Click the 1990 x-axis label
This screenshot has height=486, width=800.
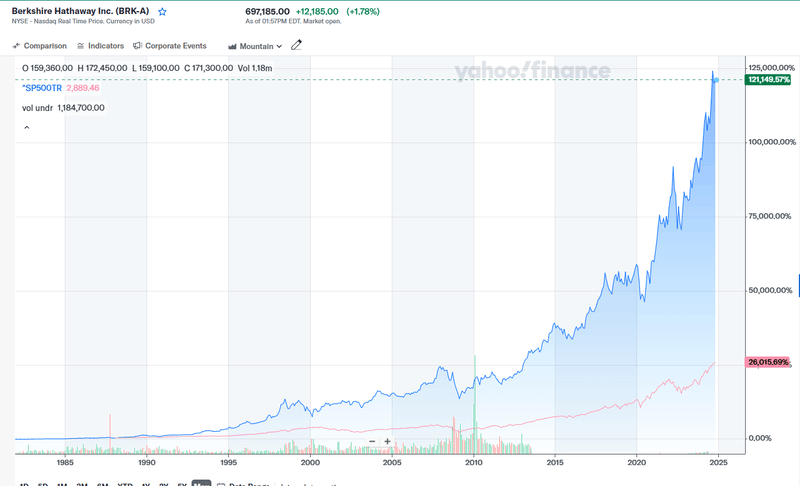[x=146, y=463]
